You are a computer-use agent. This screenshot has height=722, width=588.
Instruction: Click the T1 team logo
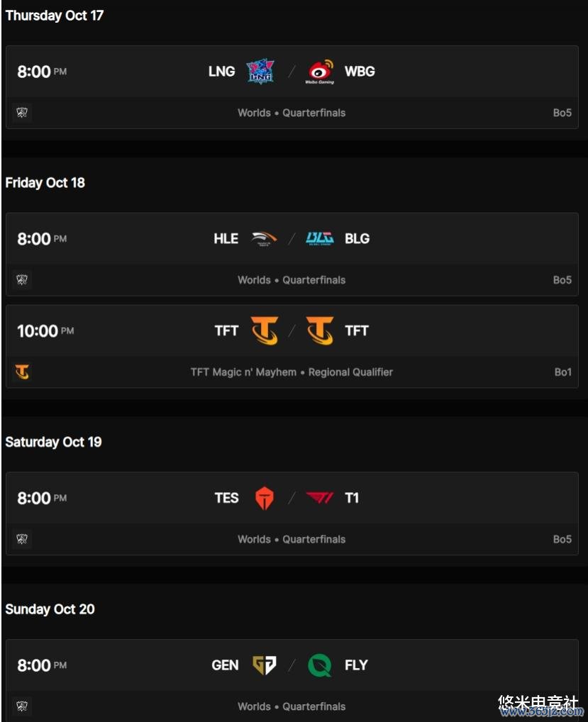pyautogui.click(x=320, y=498)
